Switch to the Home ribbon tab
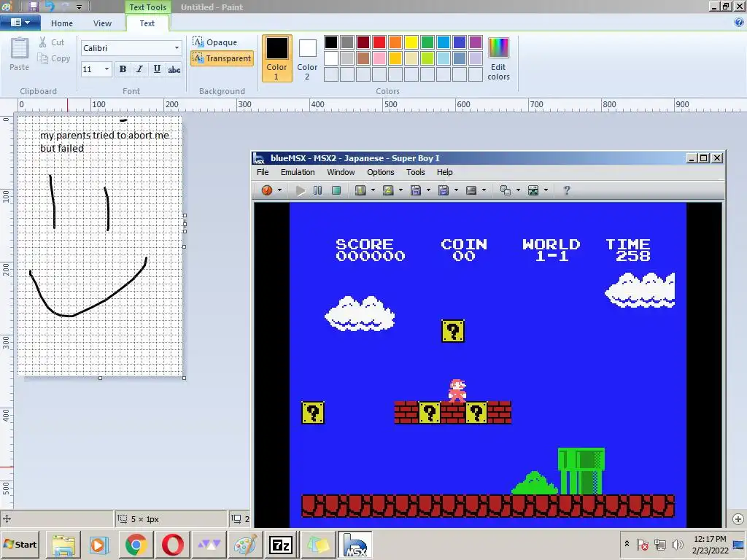 point(62,23)
